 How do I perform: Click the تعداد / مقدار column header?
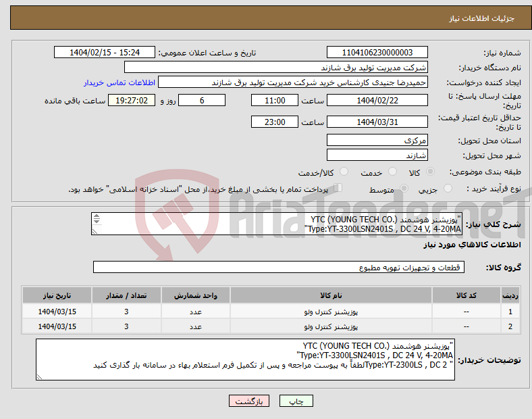[126, 295]
